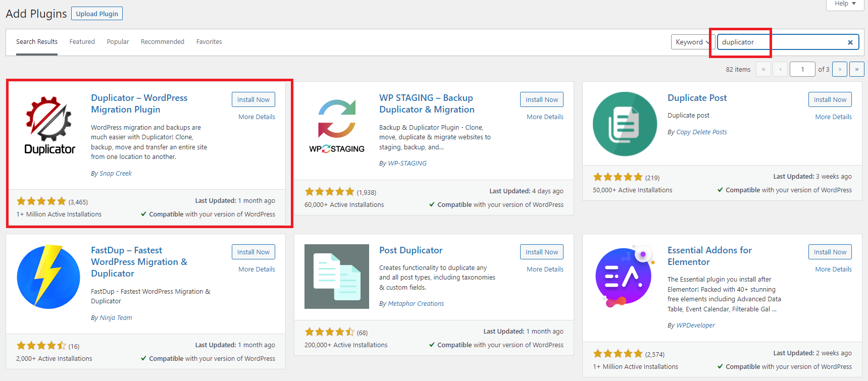Open the FastDup title link
The height and width of the screenshot is (381, 868).
coord(139,262)
